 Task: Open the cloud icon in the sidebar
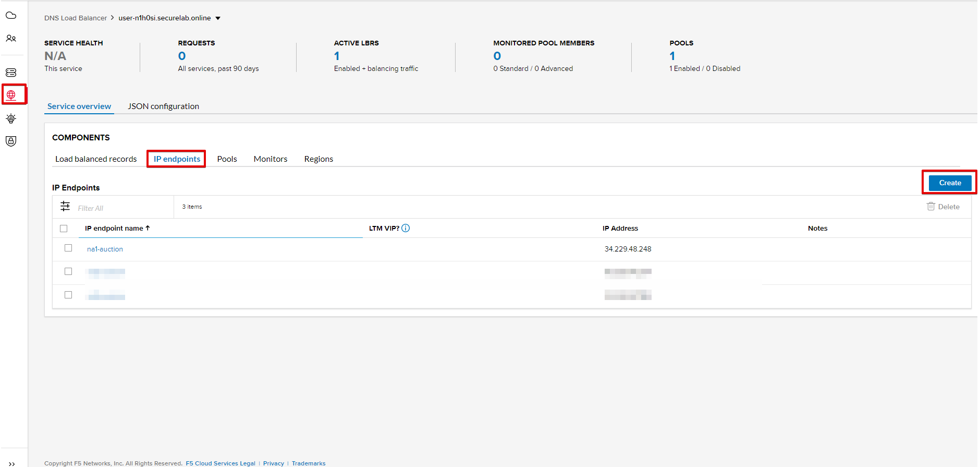[11, 15]
